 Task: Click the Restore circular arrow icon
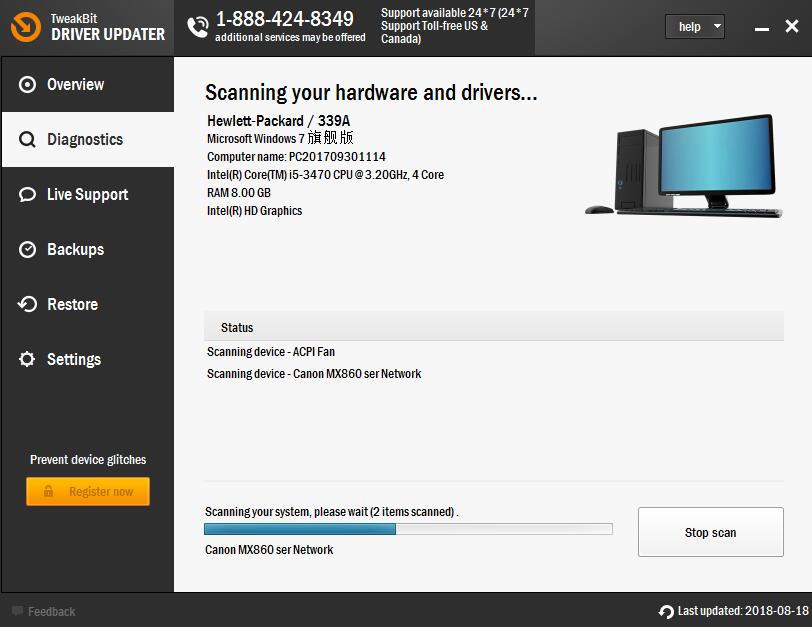[27, 304]
